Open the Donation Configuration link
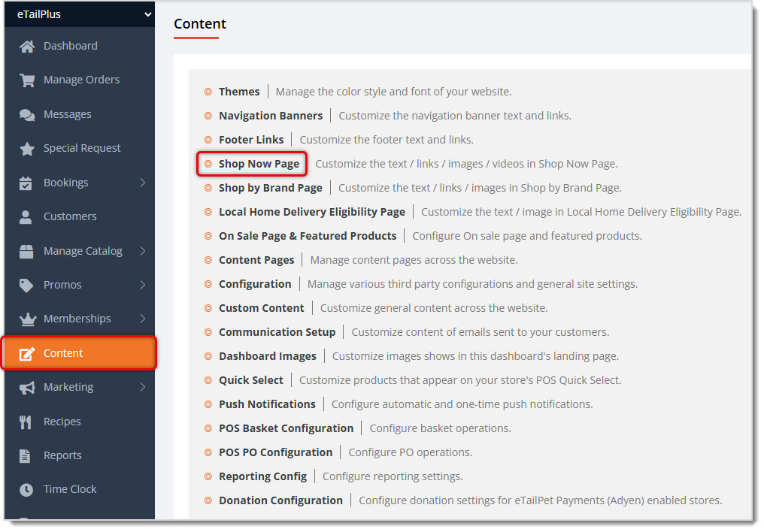The height and width of the screenshot is (532, 764). [281, 500]
